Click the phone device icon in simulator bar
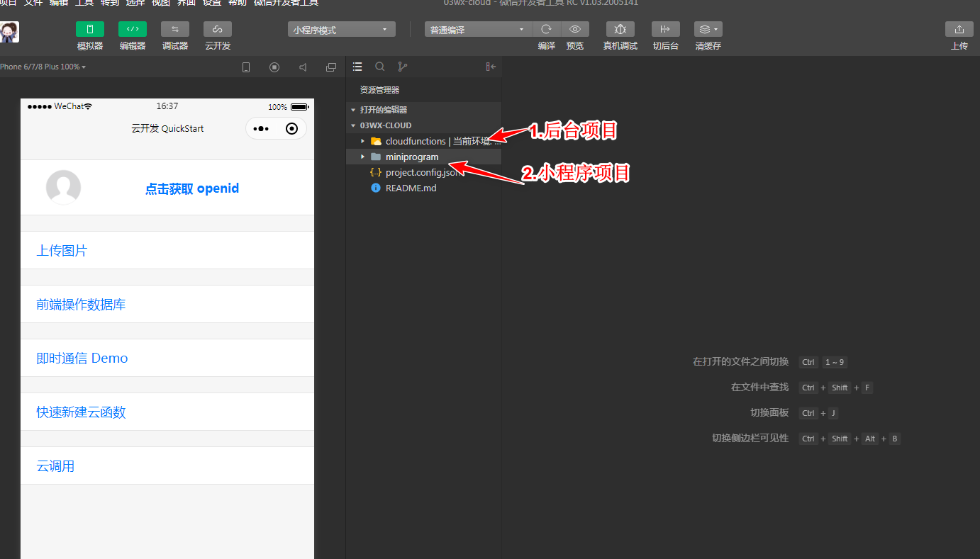This screenshot has height=559, width=980. 246,67
